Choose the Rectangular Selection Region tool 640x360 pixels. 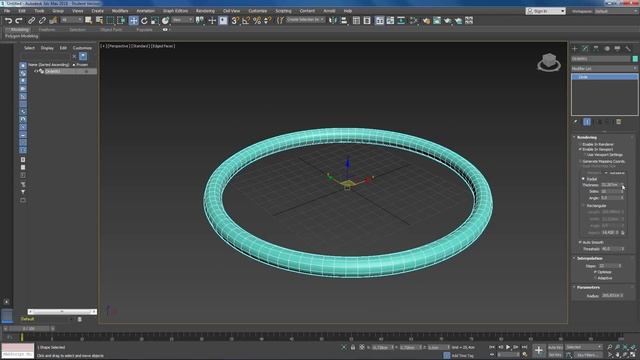tap(110, 20)
